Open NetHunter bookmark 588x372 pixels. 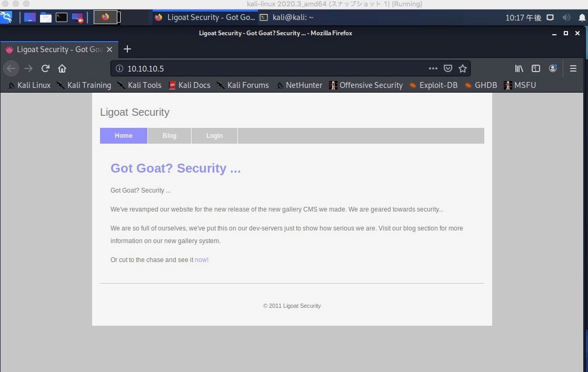click(x=299, y=85)
